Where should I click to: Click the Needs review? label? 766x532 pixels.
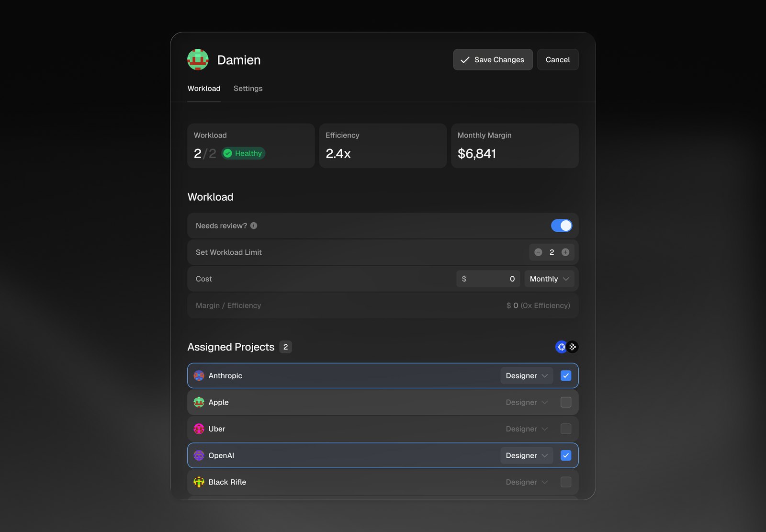click(221, 226)
